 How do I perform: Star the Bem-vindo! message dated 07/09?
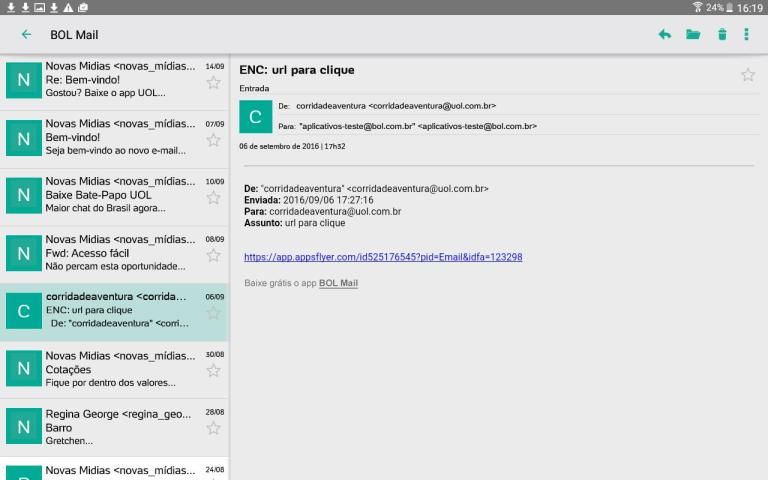pos(214,141)
